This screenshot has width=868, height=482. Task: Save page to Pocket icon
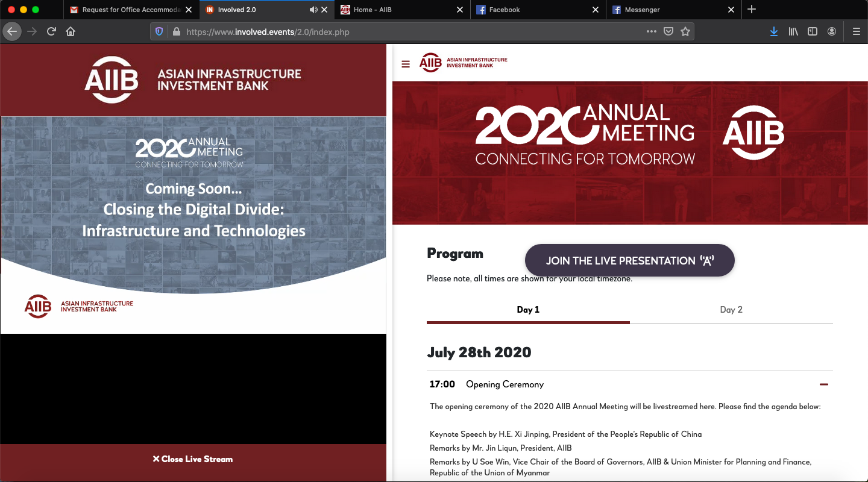pyautogui.click(x=668, y=31)
